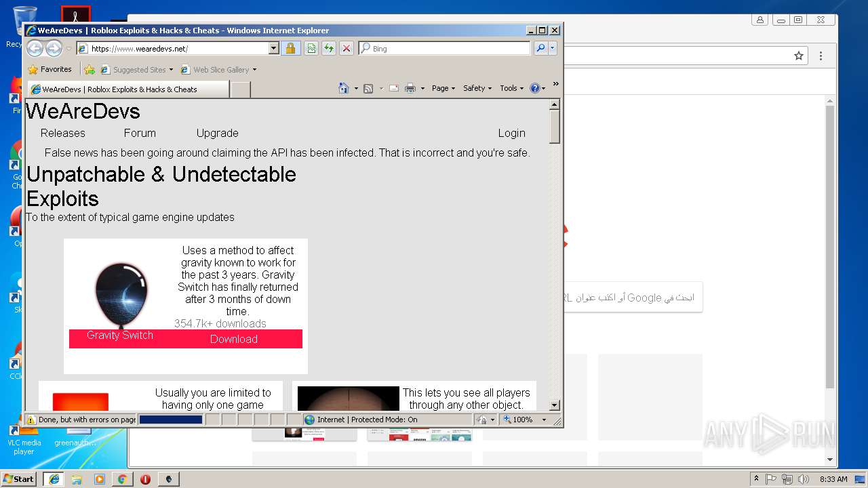This screenshot has height=488, width=868.
Task: Click the 8:33 AM taskbar clock
Action: [833, 479]
